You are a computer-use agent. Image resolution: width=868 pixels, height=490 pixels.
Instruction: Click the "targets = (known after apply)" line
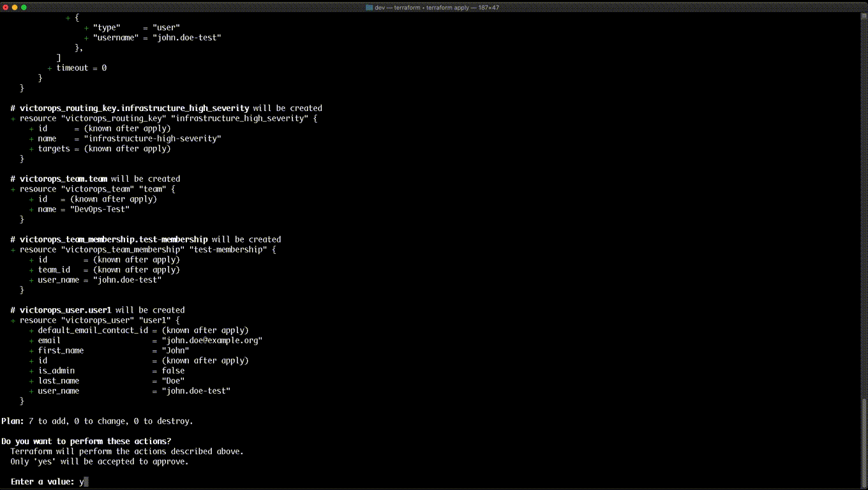100,149
